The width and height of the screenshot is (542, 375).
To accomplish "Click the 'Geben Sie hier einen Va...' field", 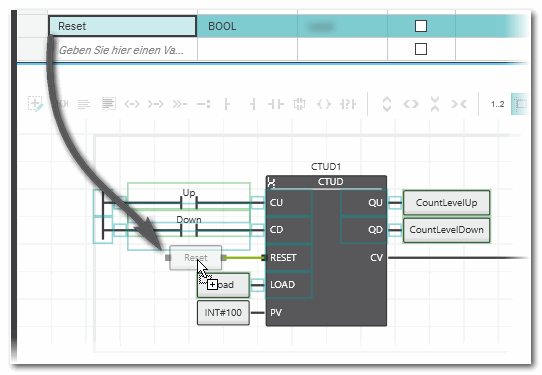I will tap(123, 50).
